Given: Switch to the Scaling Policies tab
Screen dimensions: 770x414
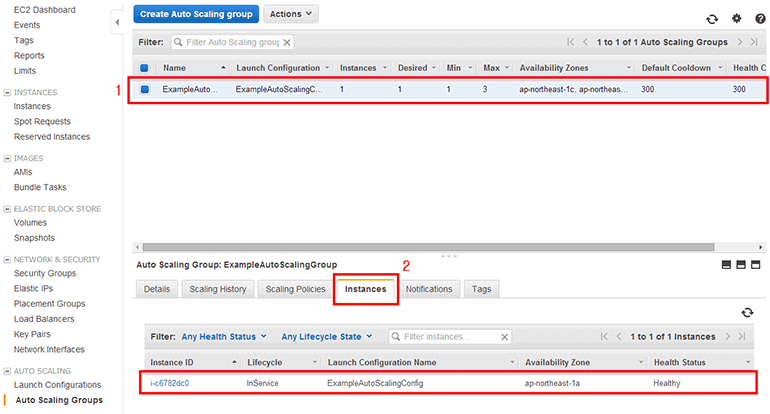Looking at the screenshot, I should [x=294, y=289].
